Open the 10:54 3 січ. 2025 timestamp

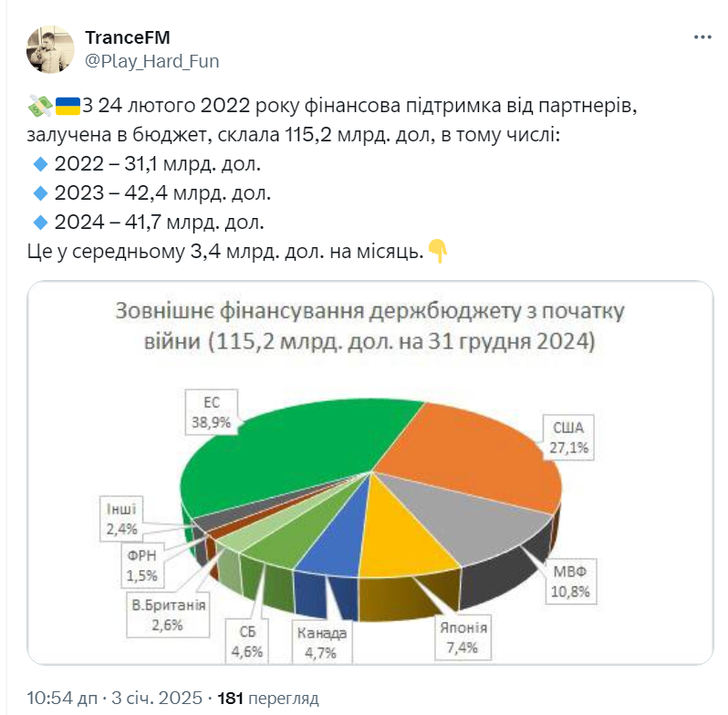(115, 698)
